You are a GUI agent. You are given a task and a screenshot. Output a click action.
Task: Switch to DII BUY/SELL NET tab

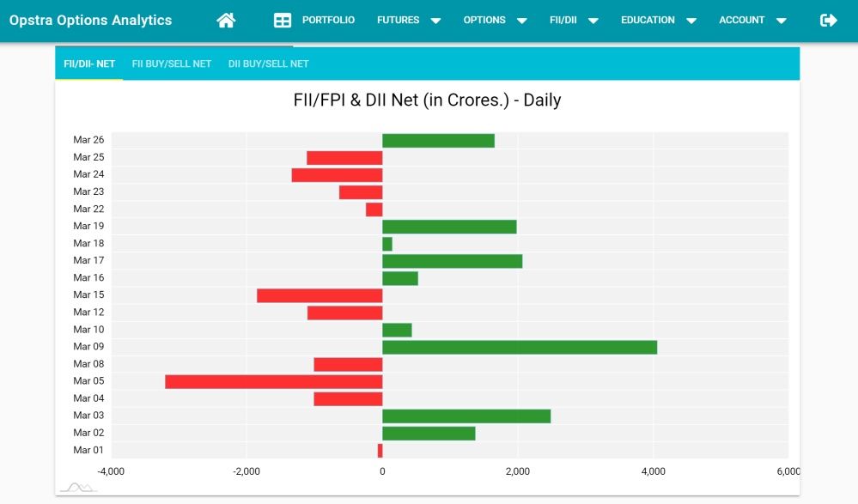pyautogui.click(x=268, y=64)
